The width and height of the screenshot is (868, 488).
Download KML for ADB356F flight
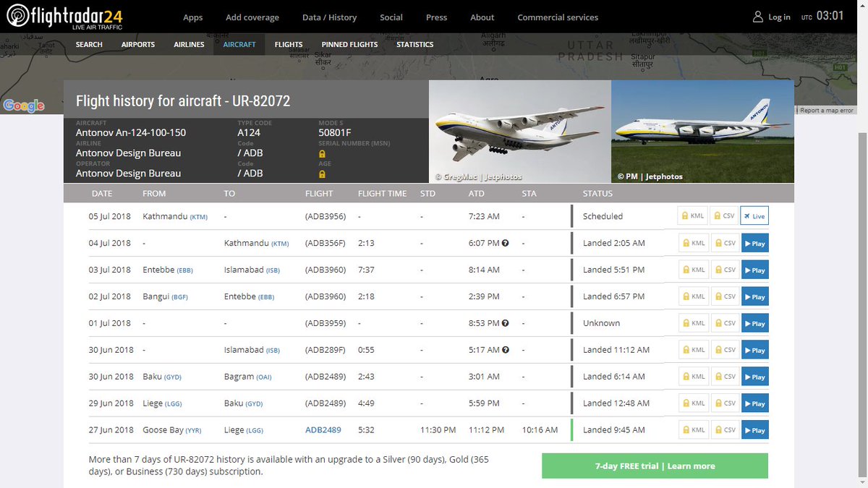click(x=692, y=243)
